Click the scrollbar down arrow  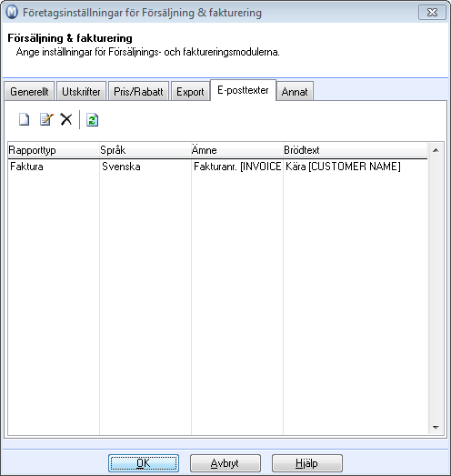coord(436,427)
